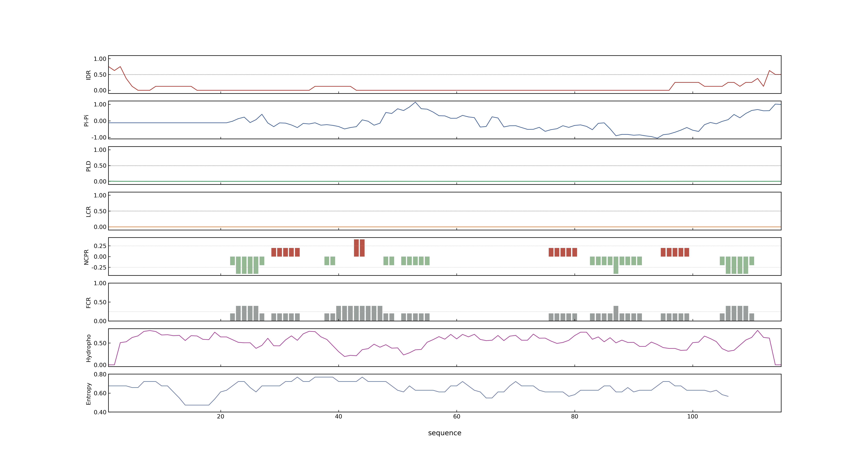The width and height of the screenshot is (868, 463).
Task: Click the LCR y-axis label
Action: (88, 212)
